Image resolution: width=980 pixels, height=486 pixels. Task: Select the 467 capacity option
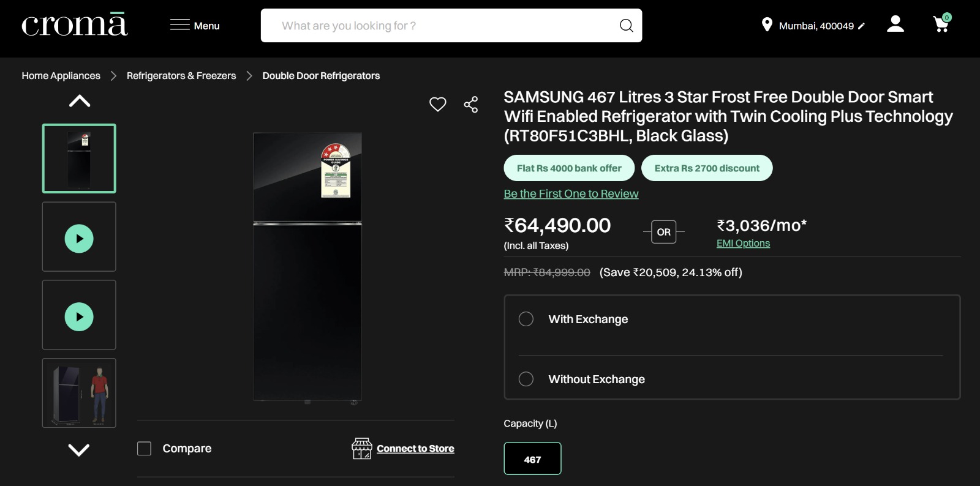tap(532, 459)
